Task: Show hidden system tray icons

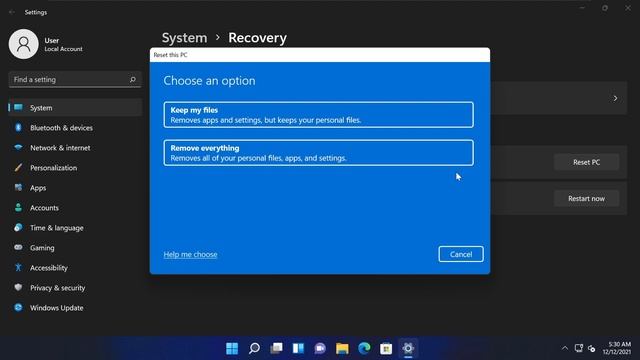Action: click(565, 348)
